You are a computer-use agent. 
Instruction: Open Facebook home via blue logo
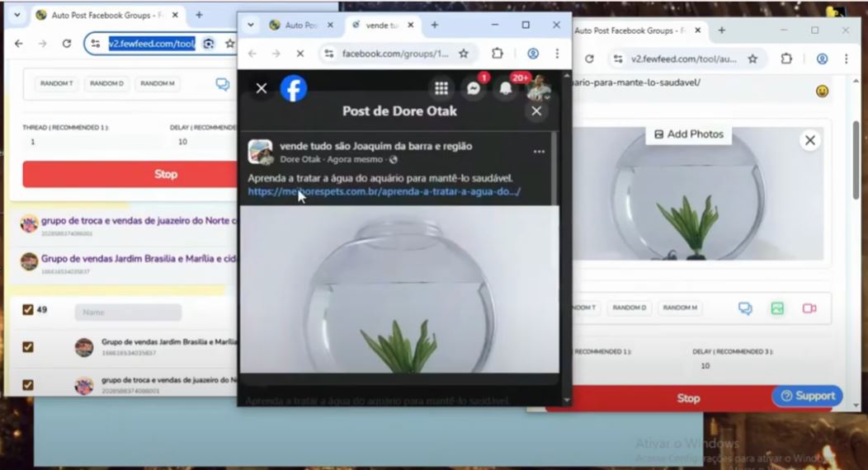click(294, 88)
